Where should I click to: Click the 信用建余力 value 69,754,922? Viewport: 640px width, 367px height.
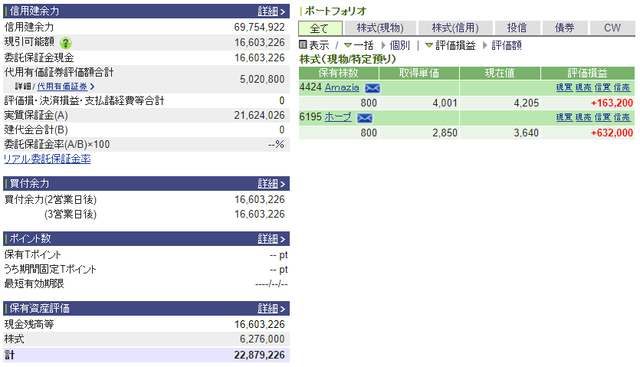tap(259, 27)
